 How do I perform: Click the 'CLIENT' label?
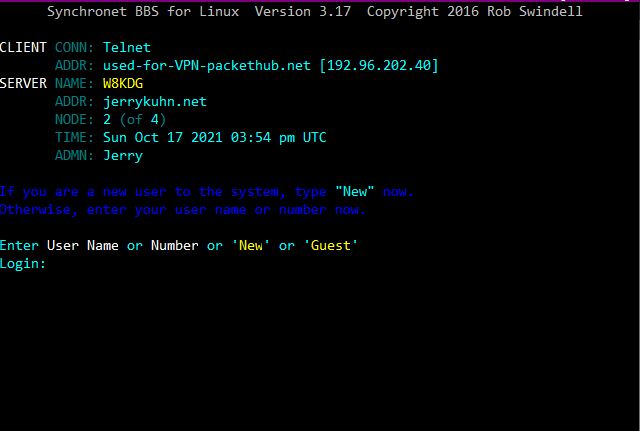click(23, 47)
